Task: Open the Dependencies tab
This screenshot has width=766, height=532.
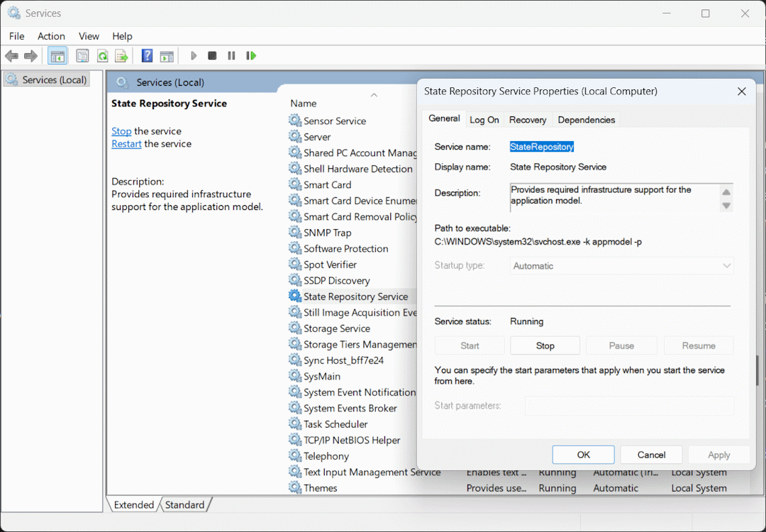Action: 586,120
